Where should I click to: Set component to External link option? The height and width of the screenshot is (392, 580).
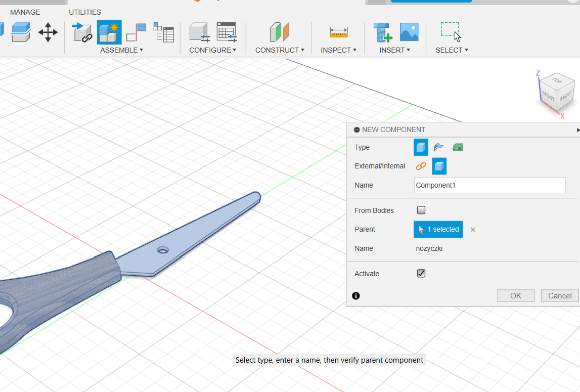click(421, 166)
